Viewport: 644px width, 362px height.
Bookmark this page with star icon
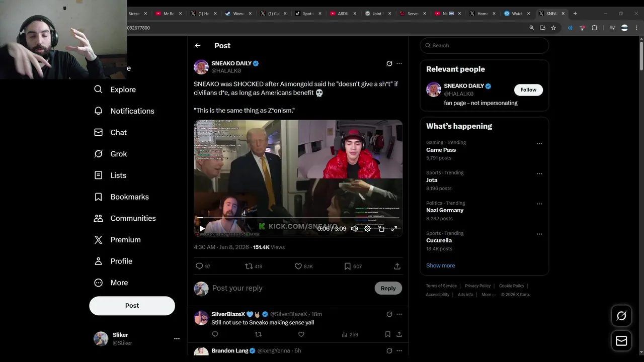[553, 28]
